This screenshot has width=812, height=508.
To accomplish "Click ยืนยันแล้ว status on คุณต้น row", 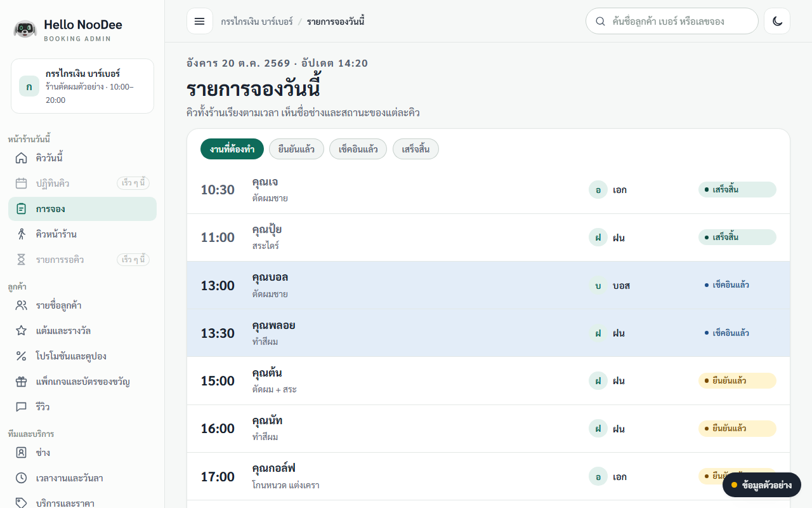I will click(x=737, y=381).
